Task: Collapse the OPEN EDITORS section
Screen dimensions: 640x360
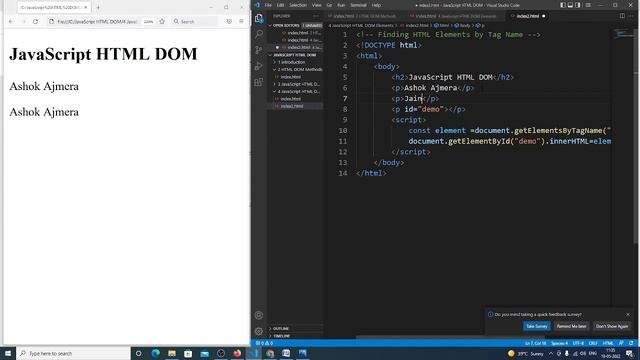Action: coord(285,25)
